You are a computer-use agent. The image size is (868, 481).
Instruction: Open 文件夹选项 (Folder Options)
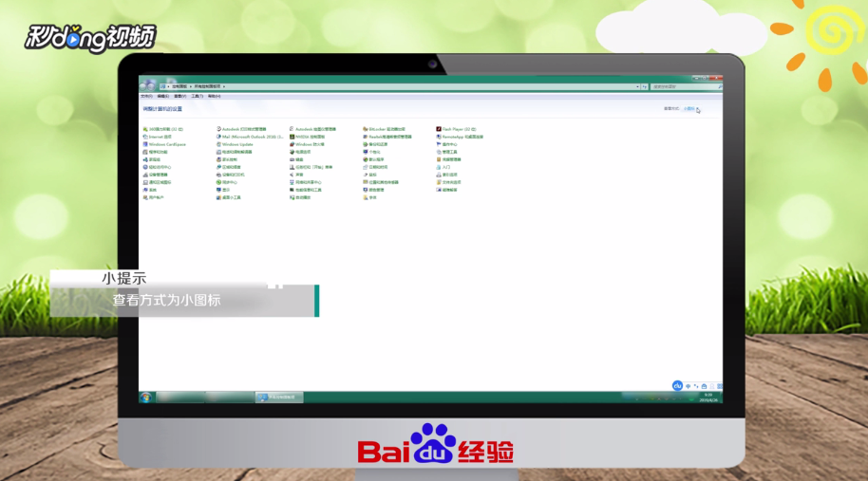448,182
